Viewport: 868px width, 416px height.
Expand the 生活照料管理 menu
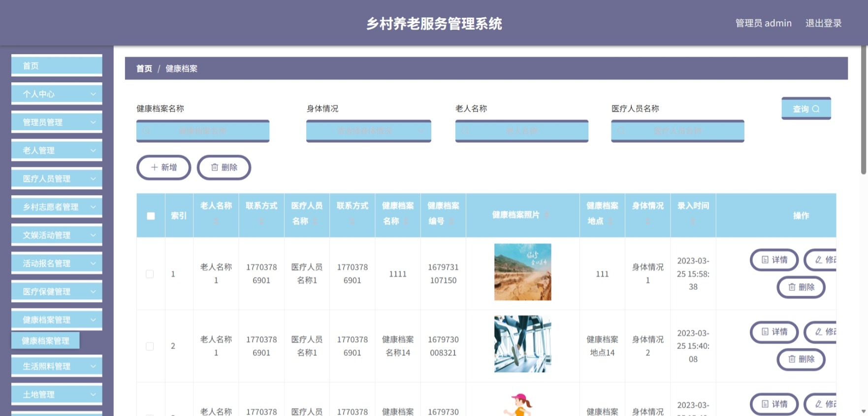click(x=57, y=366)
